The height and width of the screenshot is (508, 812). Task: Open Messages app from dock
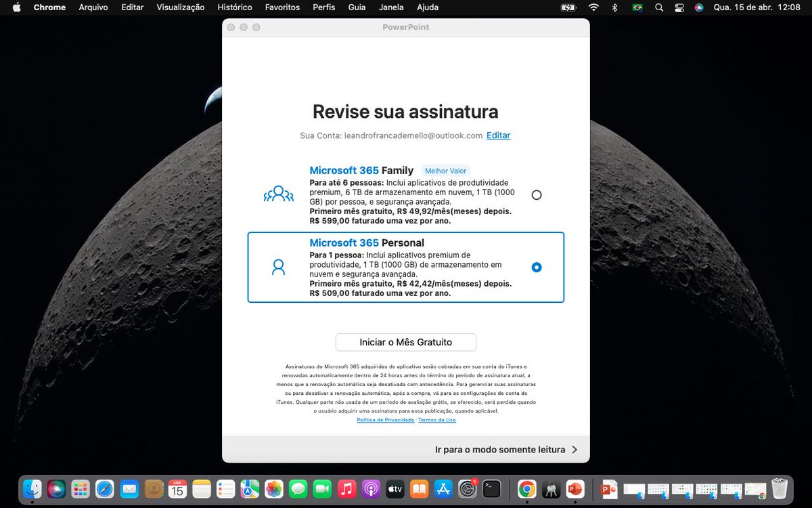[x=298, y=488]
